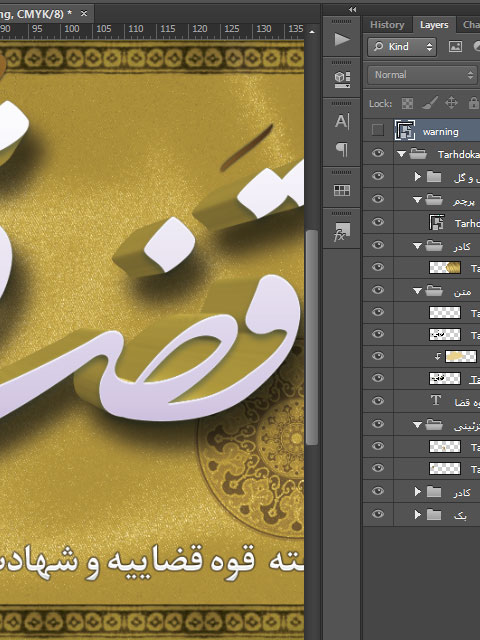Click the canvas scroll up arrow
This screenshot has height=640, width=480.
point(312,31)
